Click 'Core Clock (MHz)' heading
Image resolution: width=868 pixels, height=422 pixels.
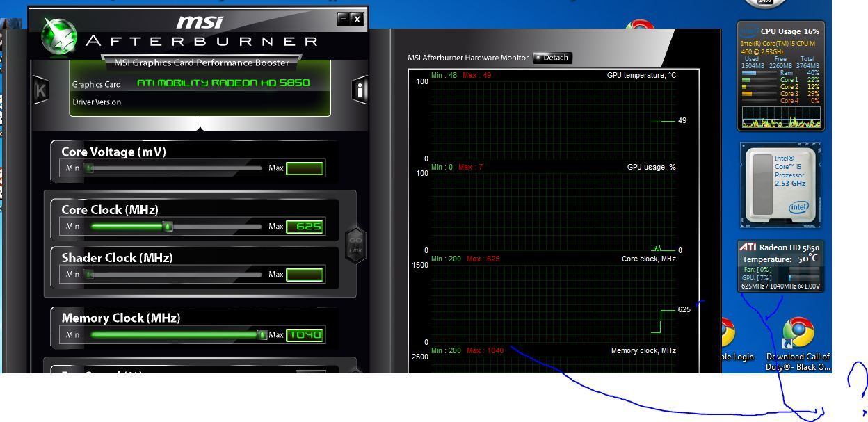(x=110, y=210)
